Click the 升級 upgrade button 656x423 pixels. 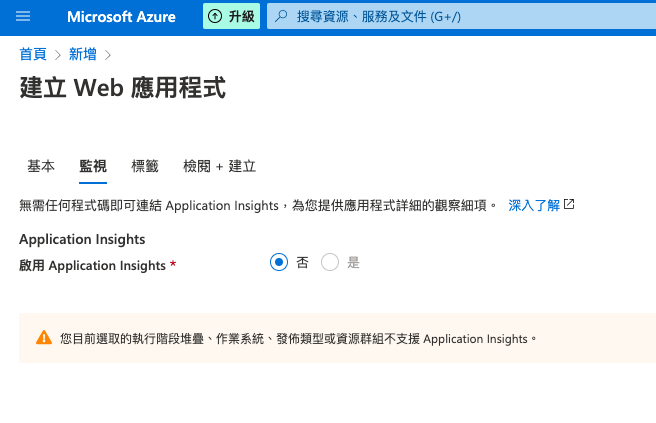pos(231,16)
